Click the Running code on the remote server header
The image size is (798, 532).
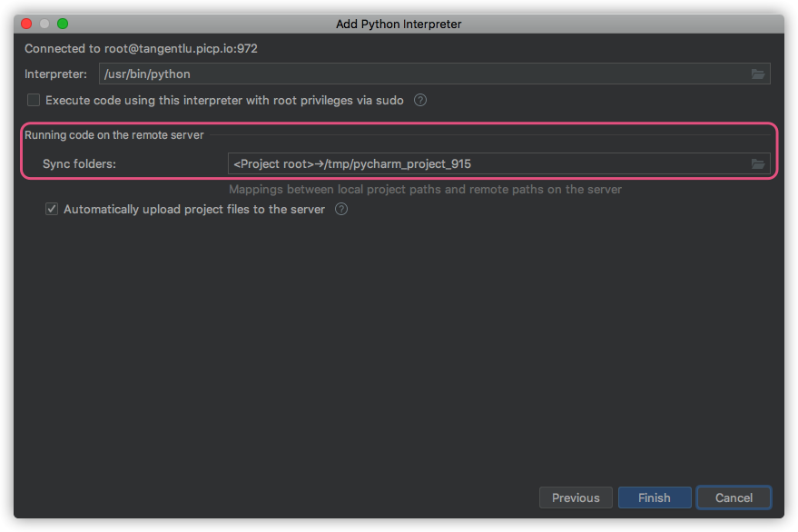pos(113,135)
